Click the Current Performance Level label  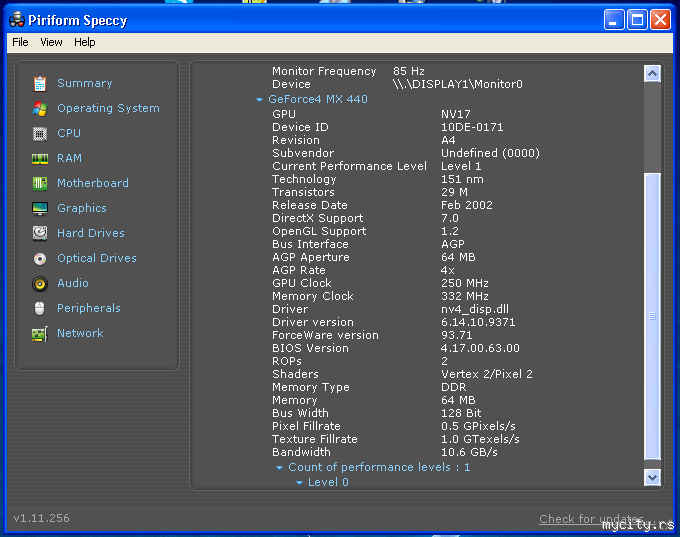coord(350,167)
